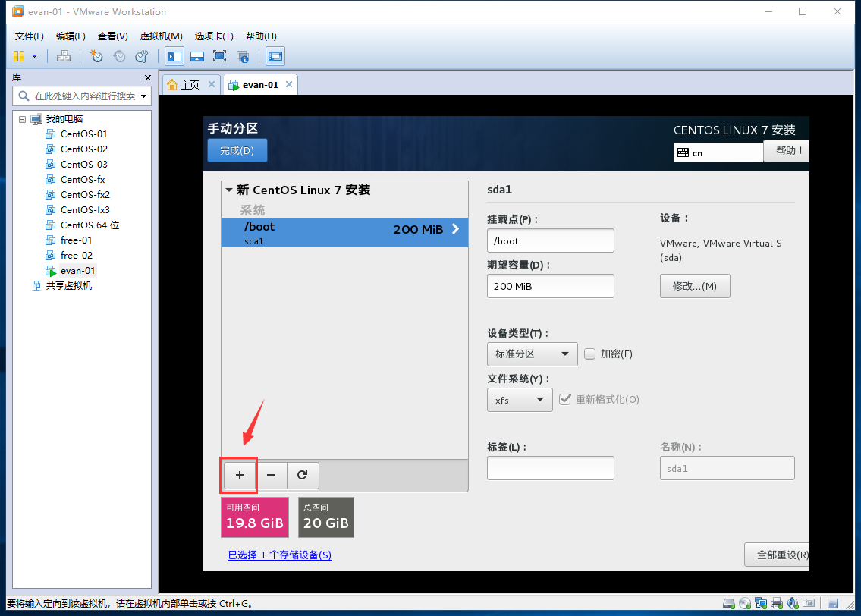The height and width of the screenshot is (616, 861).
Task: Toggle the library sidebar view
Action: click(x=174, y=56)
